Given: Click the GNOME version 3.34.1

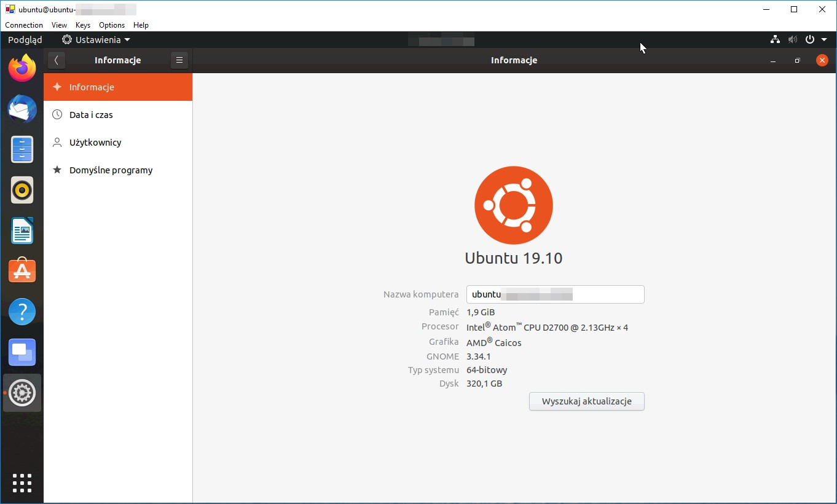Looking at the screenshot, I should click(479, 356).
